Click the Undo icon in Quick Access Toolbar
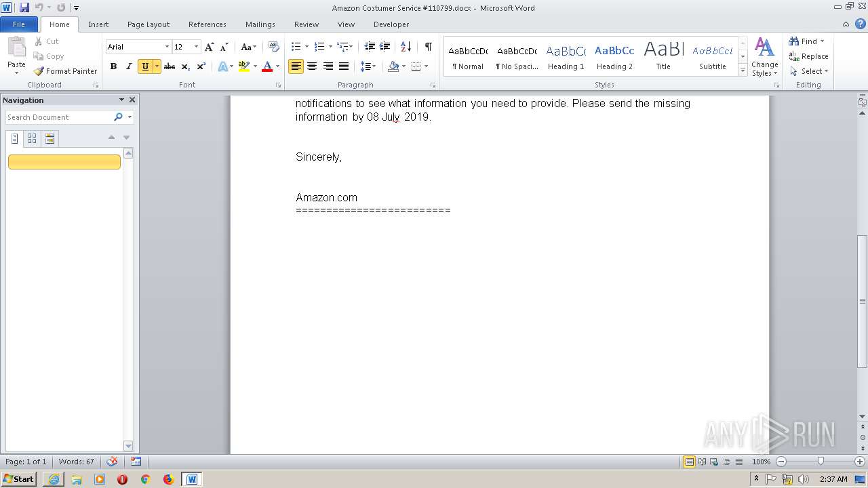Viewport: 868px width, 488px height. [39, 7]
